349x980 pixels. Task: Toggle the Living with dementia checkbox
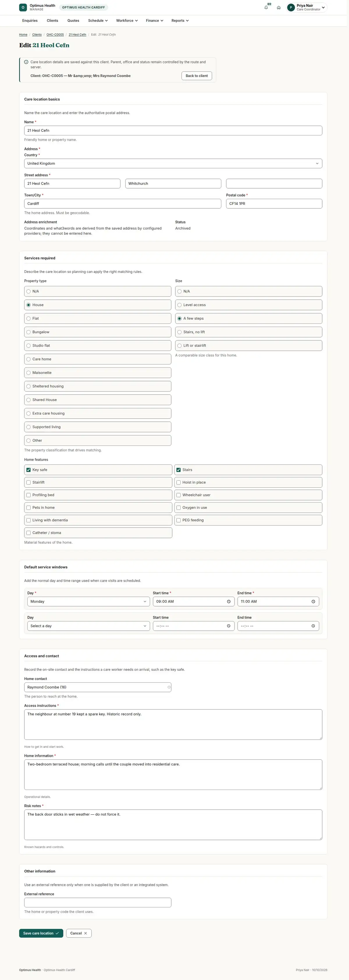29,520
